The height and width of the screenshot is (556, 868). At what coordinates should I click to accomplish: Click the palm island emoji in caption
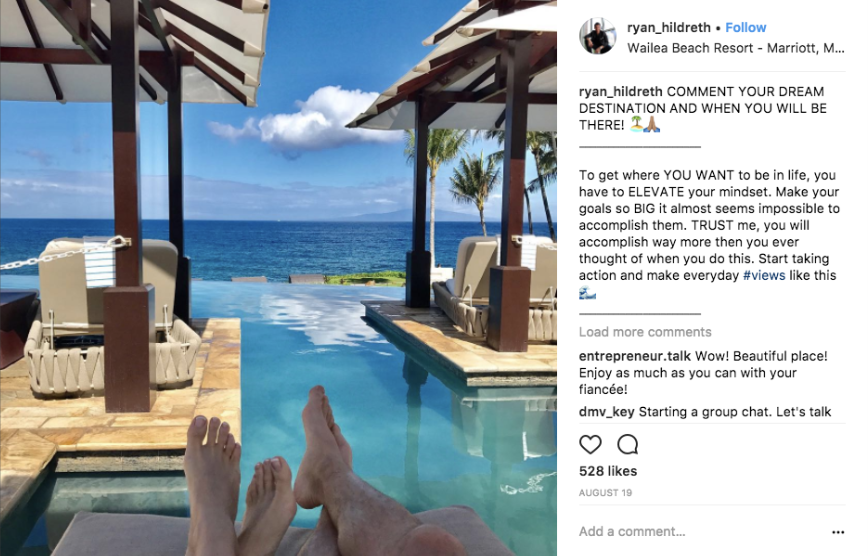(x=637, y=124)
